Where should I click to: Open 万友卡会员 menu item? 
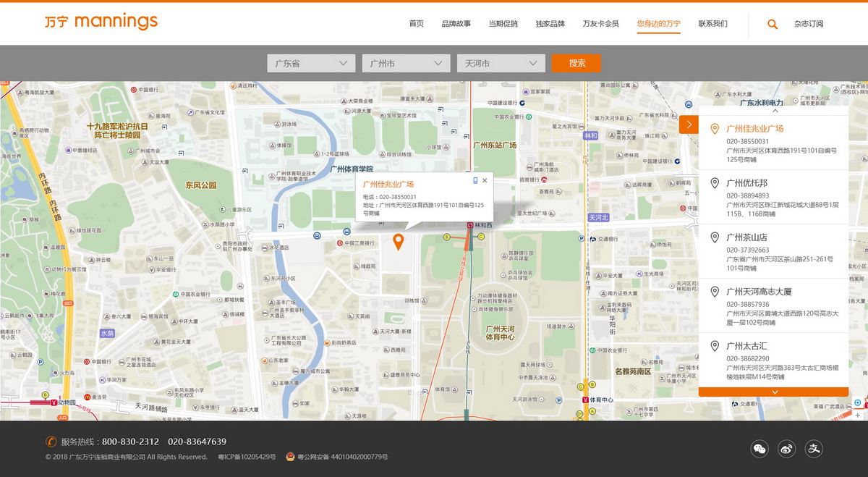[x=601, y=24]
